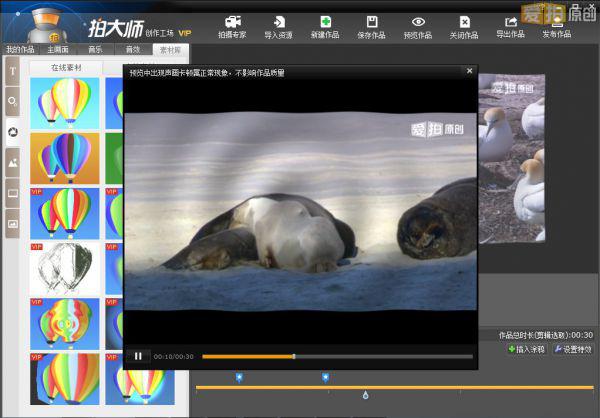Image resolution: width=600 pixels, height=418 pixels.
Task: Click the gannet birds canvas image
Action: (512, 158)
